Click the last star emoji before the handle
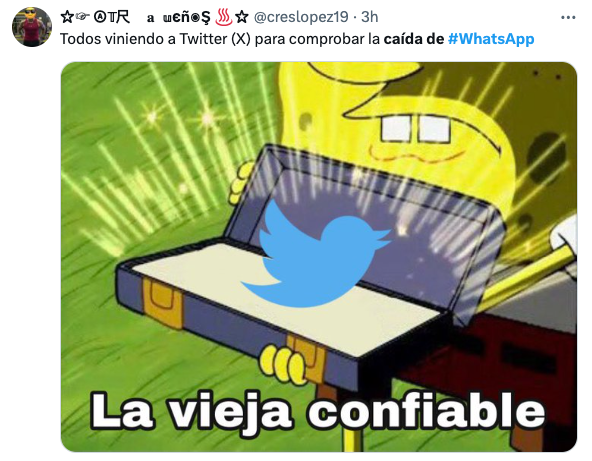The width and height of the screenshot is (592, 461). tap(242, 17)
